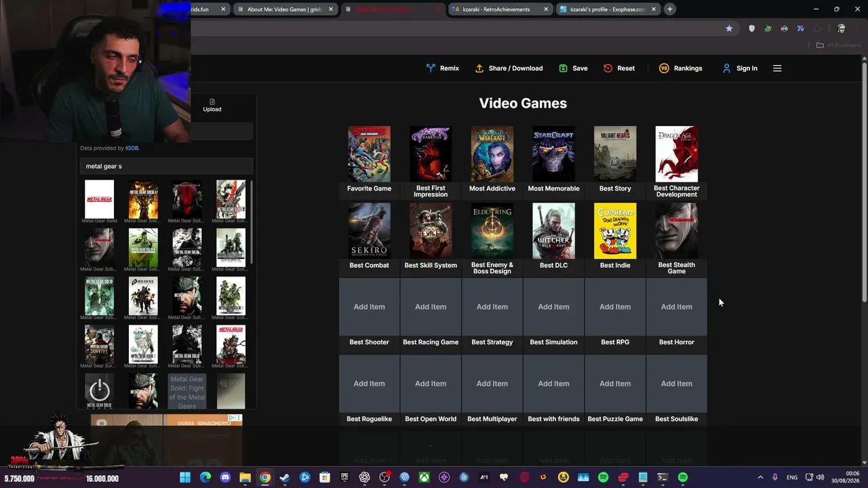Image resolution: width=868 pixels, height=488 pixels.
Task: Switch to kzaraki's profile Exophase tab
Action: click(x=608, y=9)
